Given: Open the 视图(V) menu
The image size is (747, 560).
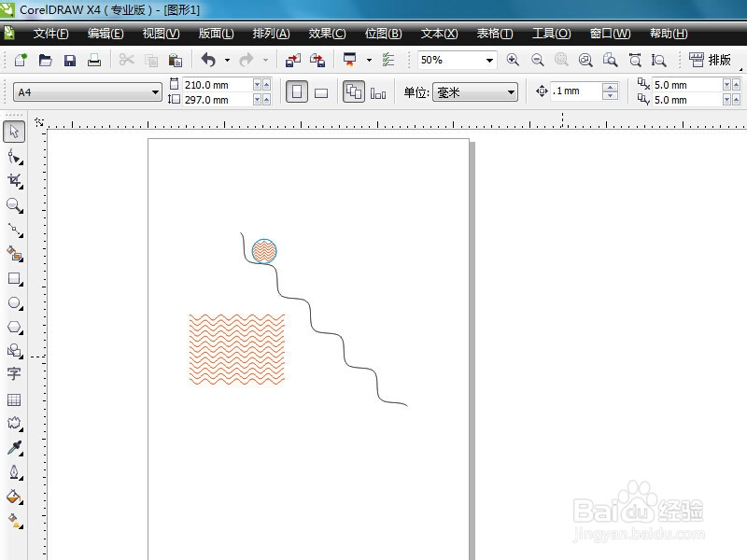Looking at the screenshot, I should [161, 34].
